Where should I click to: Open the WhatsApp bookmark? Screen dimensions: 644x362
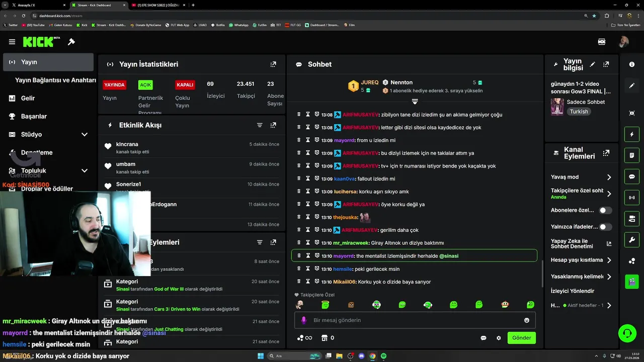point(238,25)
